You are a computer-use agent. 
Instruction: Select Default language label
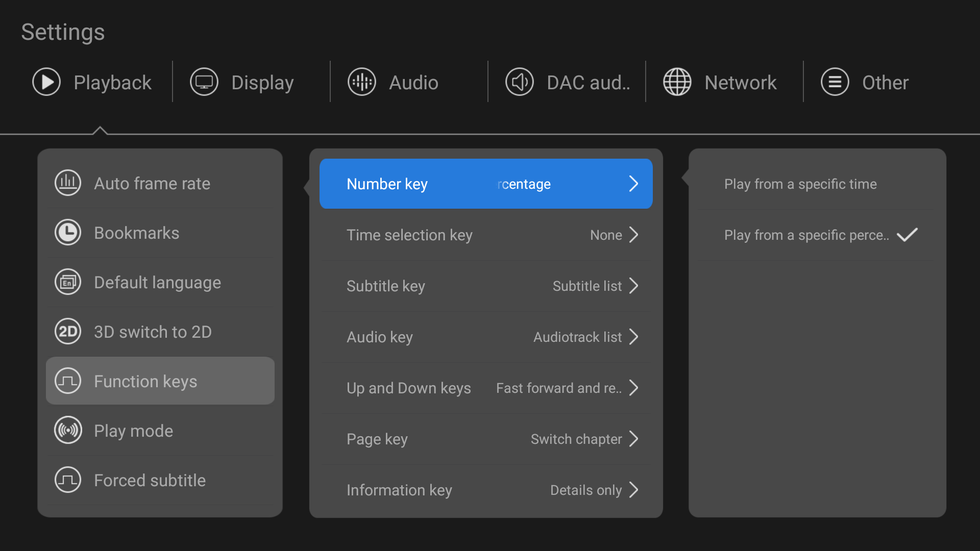[157, 282]
